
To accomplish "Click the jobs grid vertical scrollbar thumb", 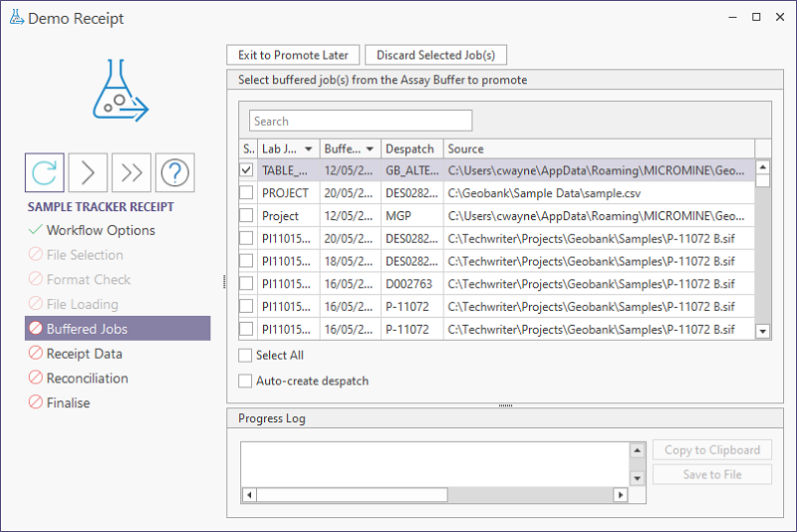I will point(763,180).
